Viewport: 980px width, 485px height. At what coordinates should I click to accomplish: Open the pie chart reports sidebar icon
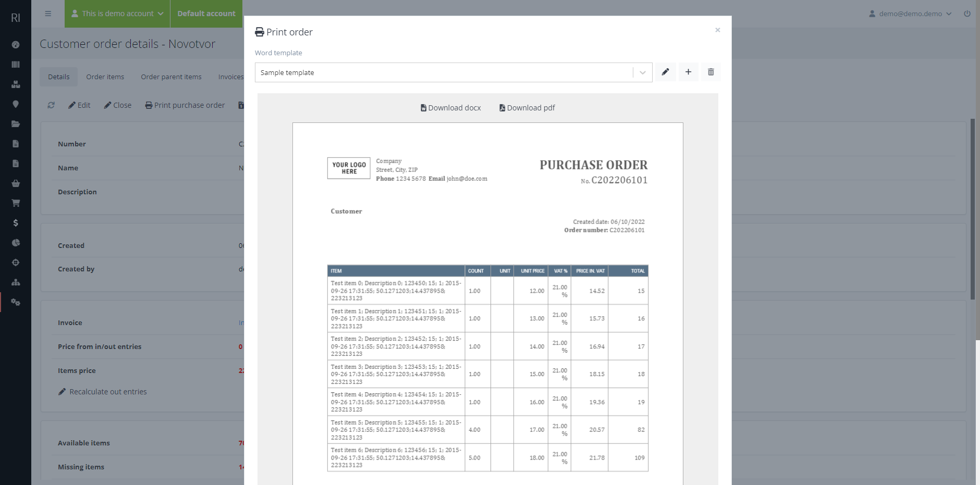click(16, 243)
